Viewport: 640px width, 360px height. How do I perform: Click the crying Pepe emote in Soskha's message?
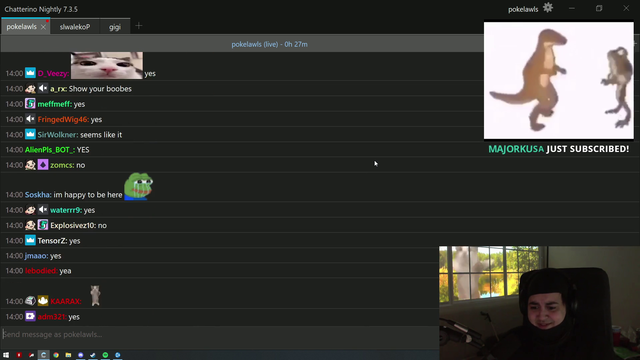pos(138,186)
